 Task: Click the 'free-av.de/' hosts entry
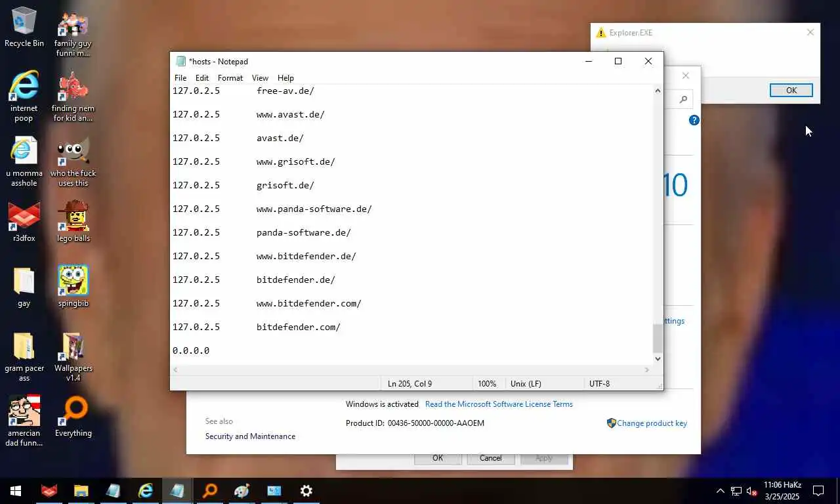coord(285,91)
